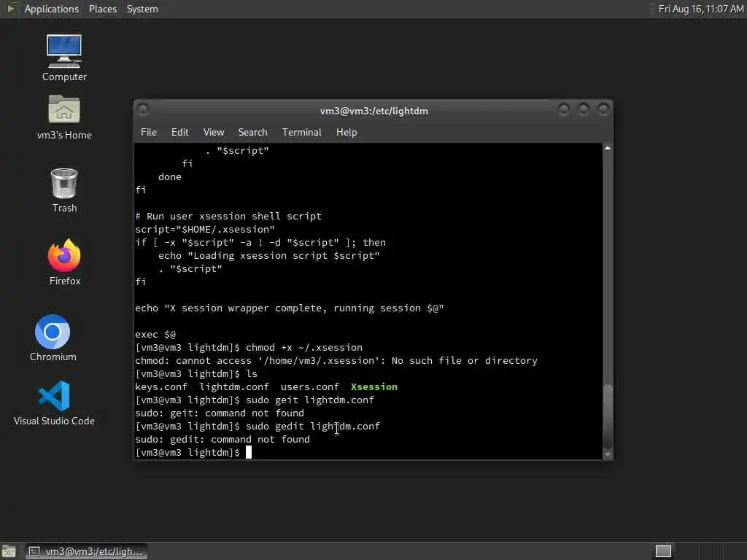Launch Chromium from the desktop
Screen dimensions: 747x560
coord(53,338)
